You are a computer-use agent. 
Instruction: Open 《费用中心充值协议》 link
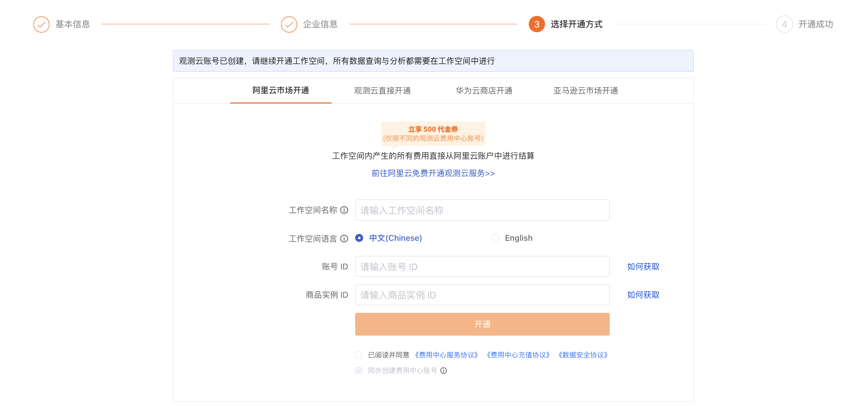point(518,355)
